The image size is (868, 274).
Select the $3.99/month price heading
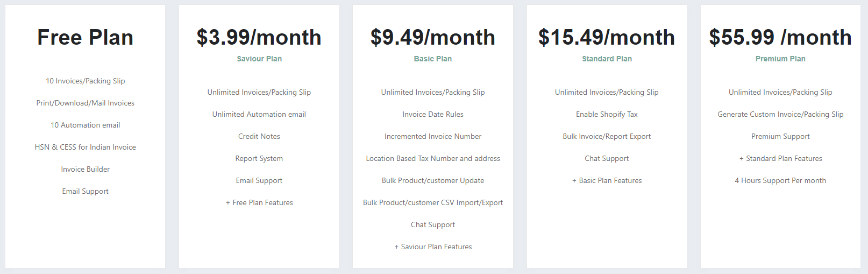click(259, 38)
